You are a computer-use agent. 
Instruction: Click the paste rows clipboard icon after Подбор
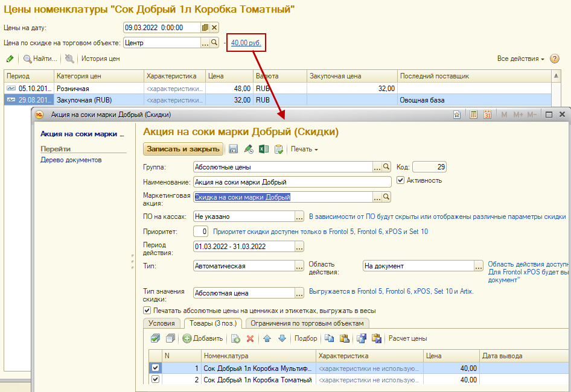click(344, 338)
